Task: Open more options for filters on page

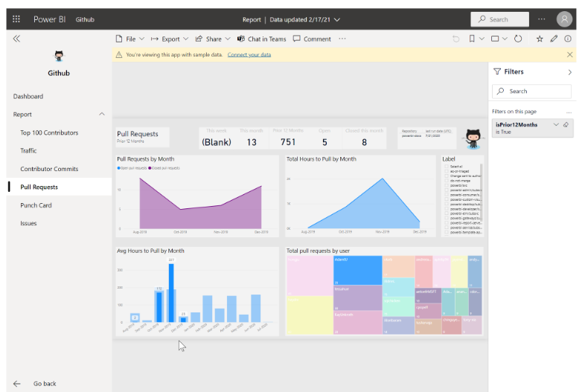Action: (569, 112)
